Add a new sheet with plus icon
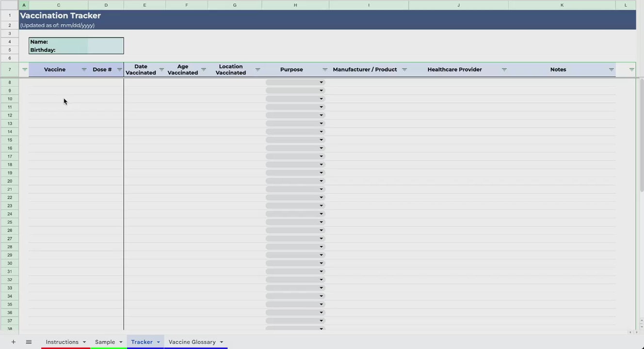644x349 pixels. point(13,342)
